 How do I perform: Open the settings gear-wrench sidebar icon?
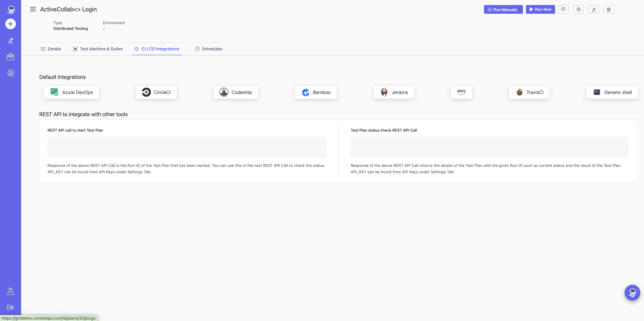pyautogui.click(x=10, y=73)
